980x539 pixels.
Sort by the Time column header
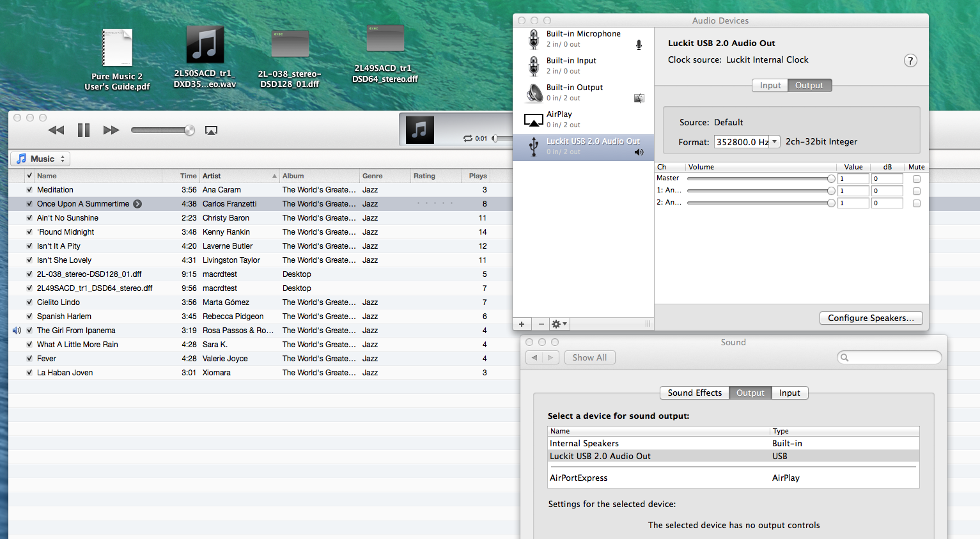click(181, 176)
